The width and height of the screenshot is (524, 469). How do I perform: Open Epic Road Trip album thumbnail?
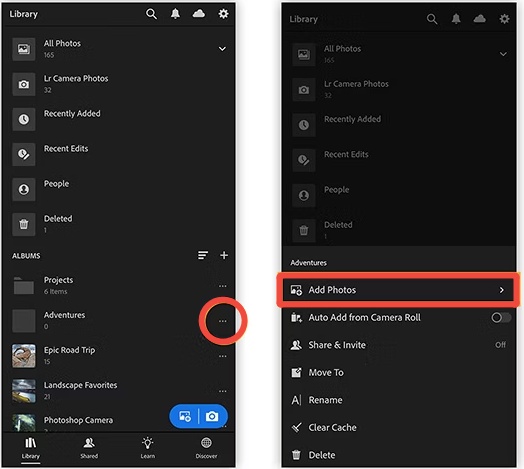pyautogui.click(x=24, y=356)
